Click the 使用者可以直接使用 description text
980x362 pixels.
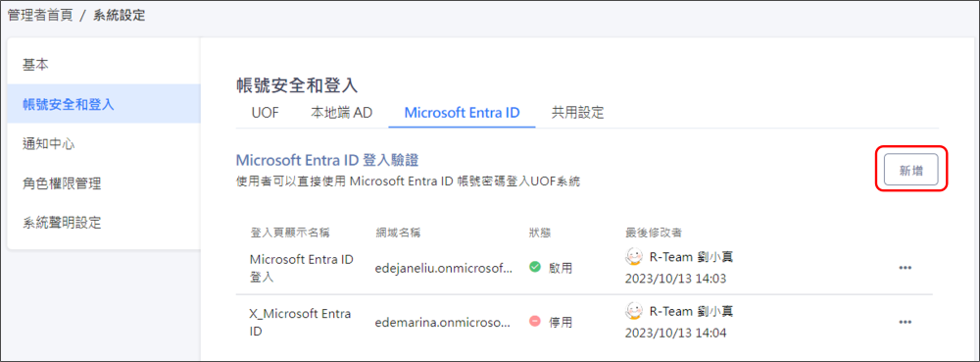coord(408,182)
